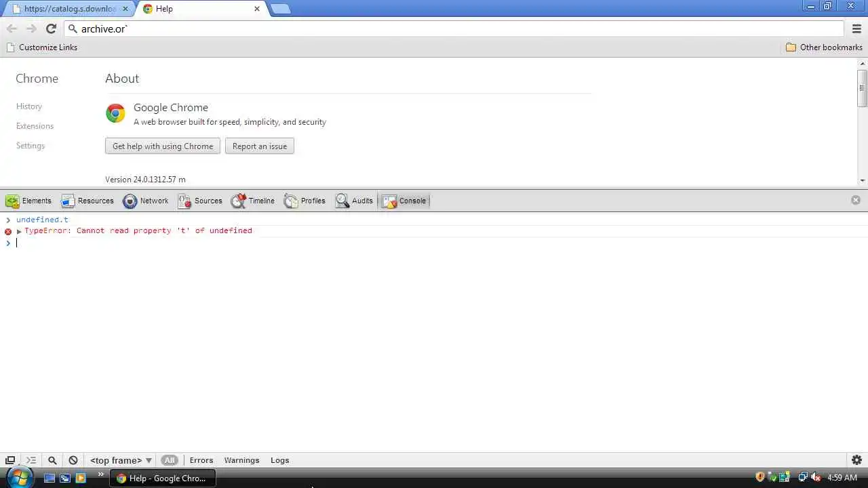The width and height of the screenshot is (868, 488).
Task: Focus the address bar with archive.or
Action: [x=454, y=29]
